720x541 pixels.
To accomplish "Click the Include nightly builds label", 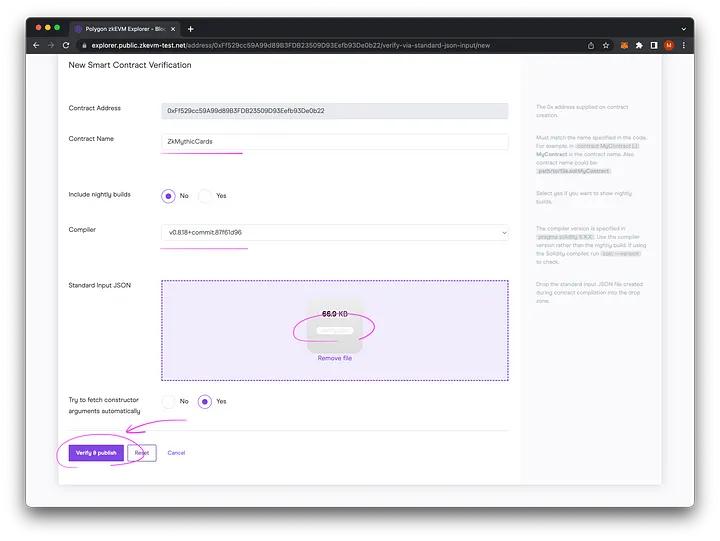I will click(100, 195).
